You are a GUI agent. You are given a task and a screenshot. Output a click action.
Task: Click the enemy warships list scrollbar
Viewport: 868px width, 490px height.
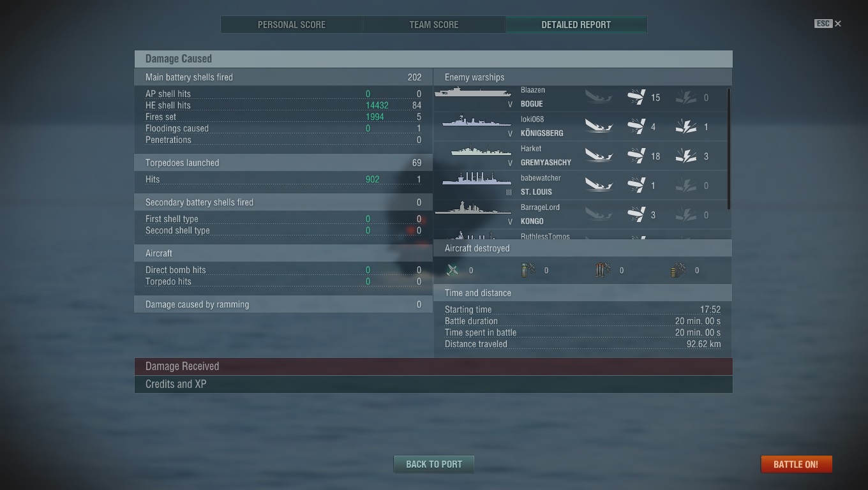(x=729, y=149)
